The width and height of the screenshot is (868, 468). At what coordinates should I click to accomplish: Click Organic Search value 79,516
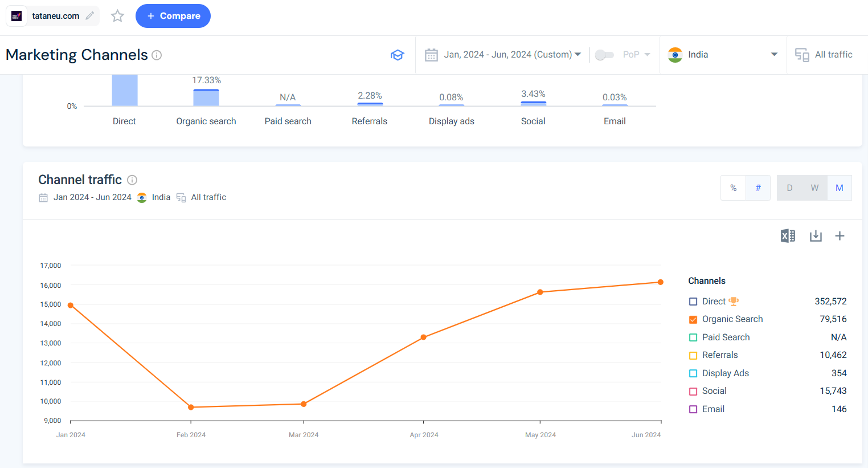tap(833, 319)
